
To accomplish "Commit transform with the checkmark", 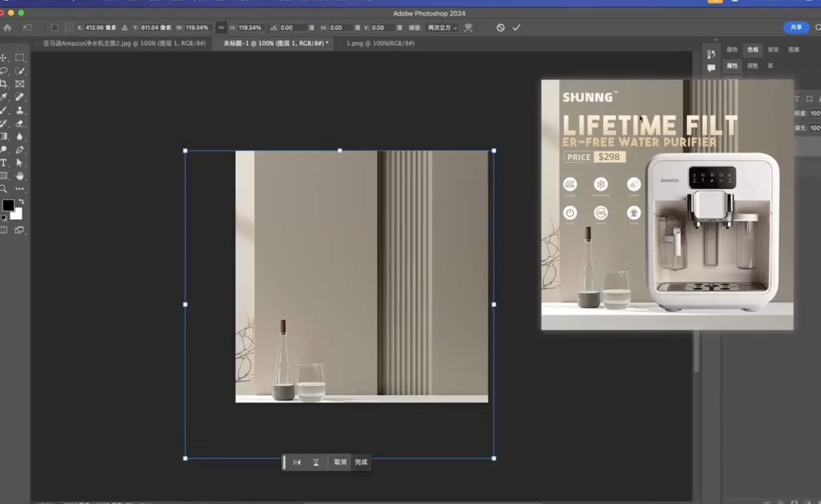I will [x=516, y=28].
